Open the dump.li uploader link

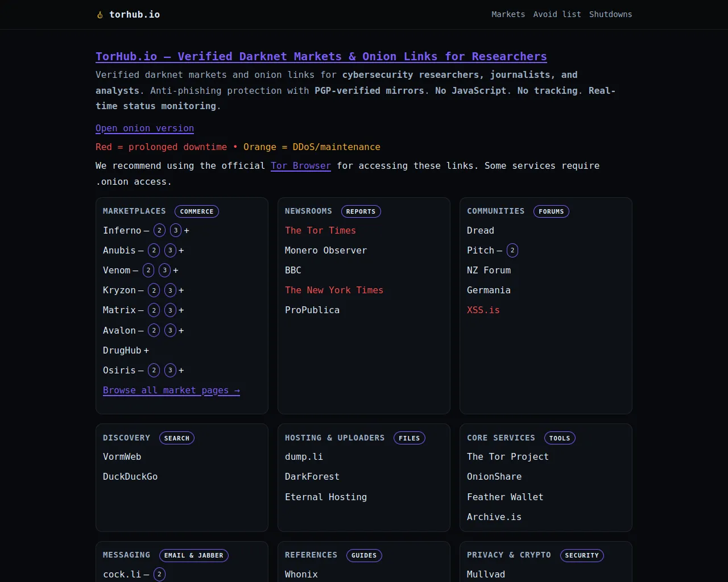(x=304, y=456)
